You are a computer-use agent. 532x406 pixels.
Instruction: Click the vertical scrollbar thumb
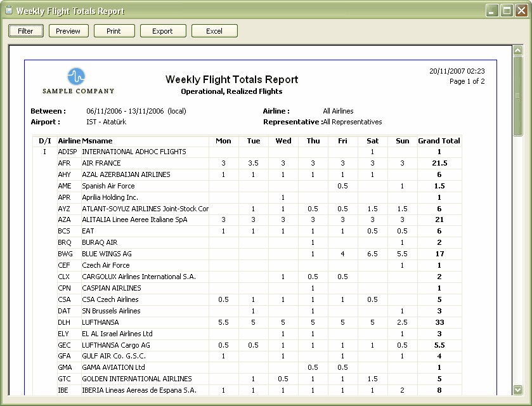click(x=518, y=96)
